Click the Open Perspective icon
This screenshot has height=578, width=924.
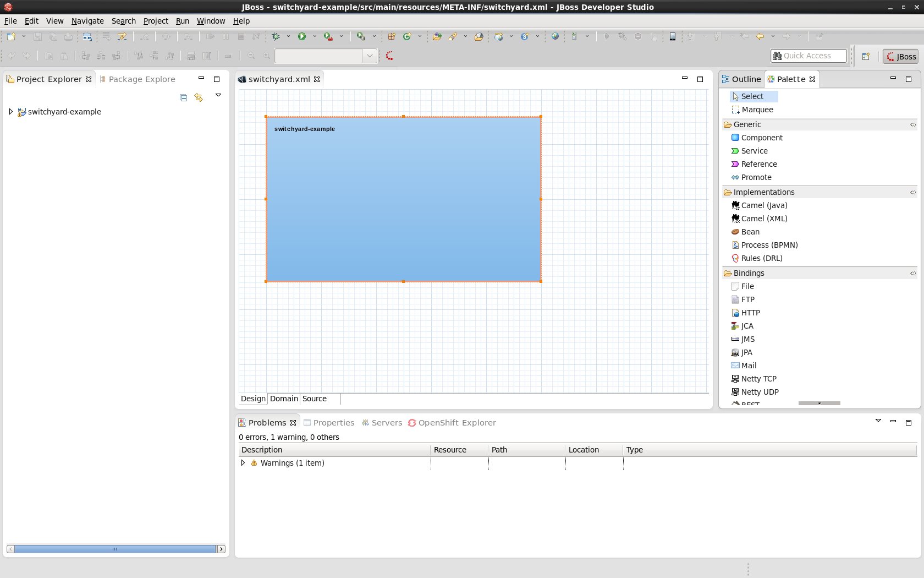pos(866,56)
